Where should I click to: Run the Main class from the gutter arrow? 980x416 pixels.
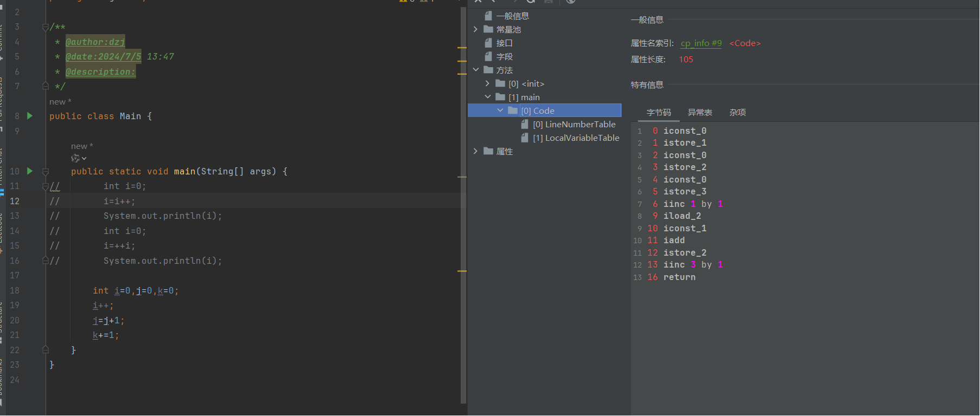coord(30,116)
